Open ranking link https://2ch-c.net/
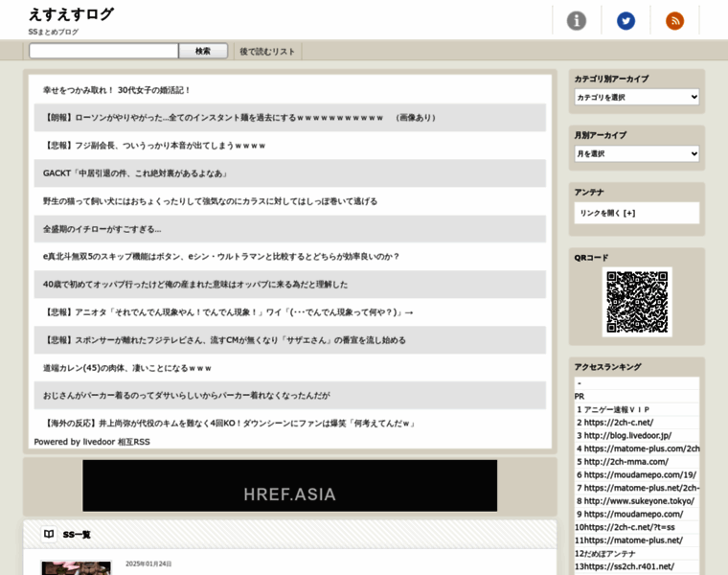 (x=619, y=423)
